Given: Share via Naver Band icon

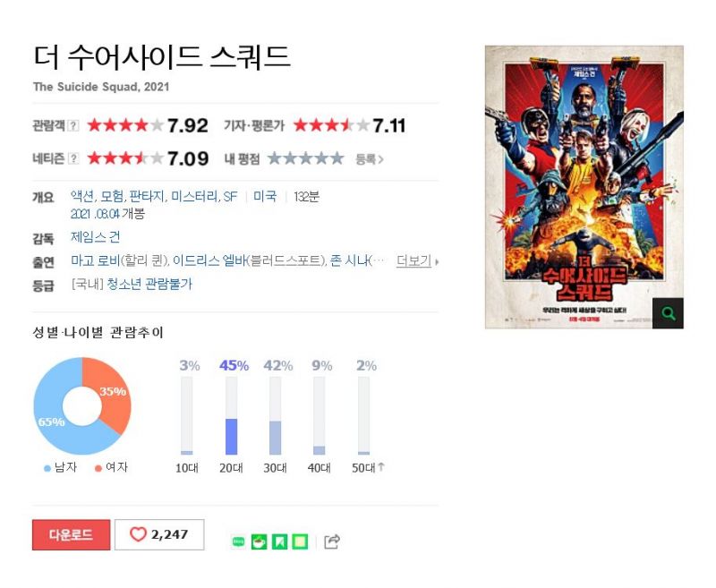Looking at the screenshot, I should [x=238, y=541].
